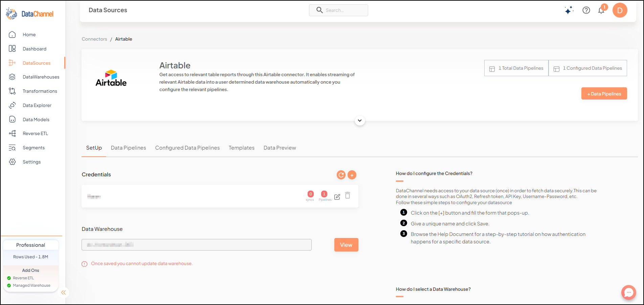
Task: Go to Home in sidebar
Action: click(x=29, y=35)
